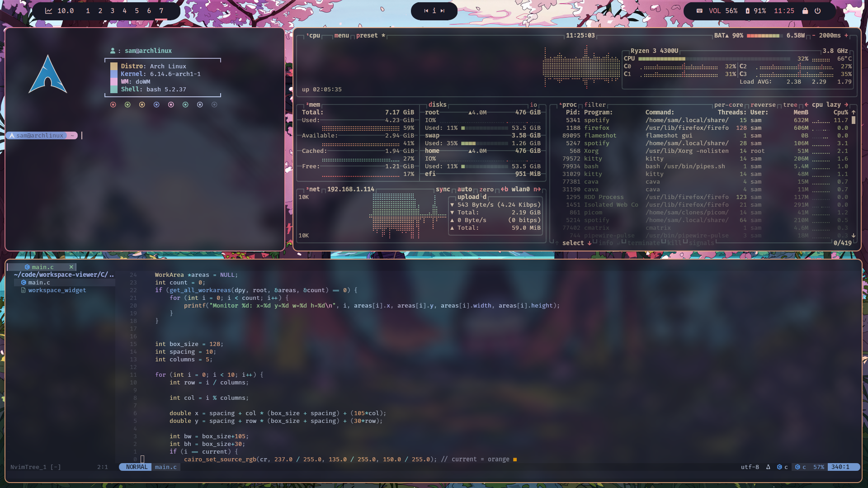
Task: Click the 11:25 clock in top bar
Action: [x=784, y=11]
